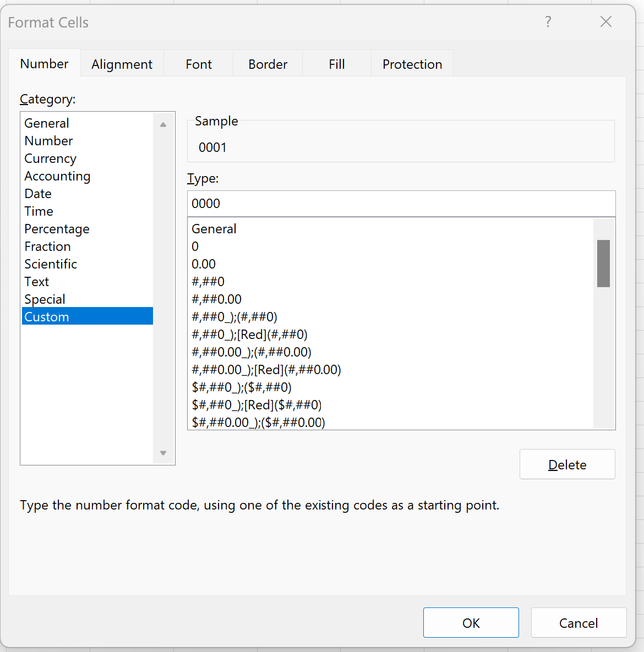
Task: Select the #,##0.00 format code
Action: (216, 299)
